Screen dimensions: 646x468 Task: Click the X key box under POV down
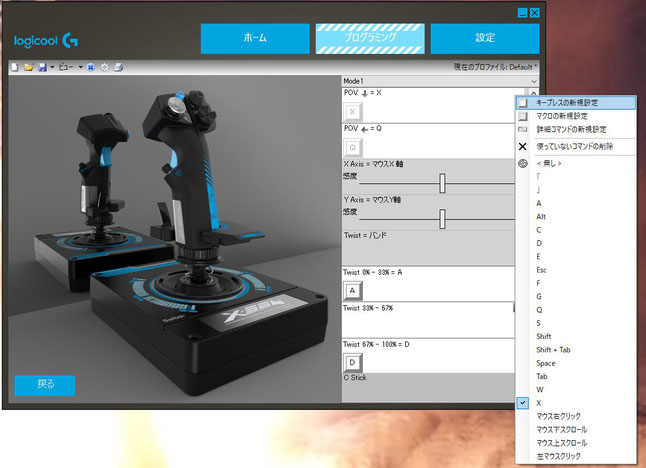[x=352, y=111]
